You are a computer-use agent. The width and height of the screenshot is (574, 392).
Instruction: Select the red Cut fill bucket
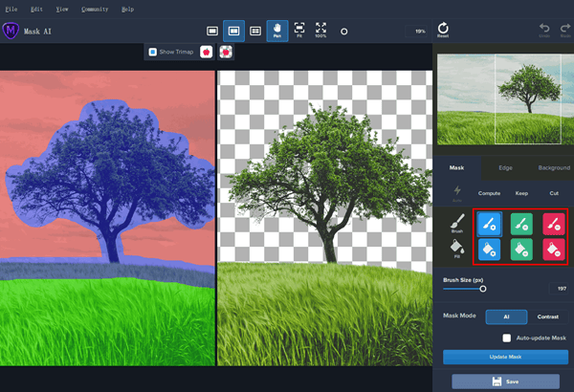(x=554, y=249)
